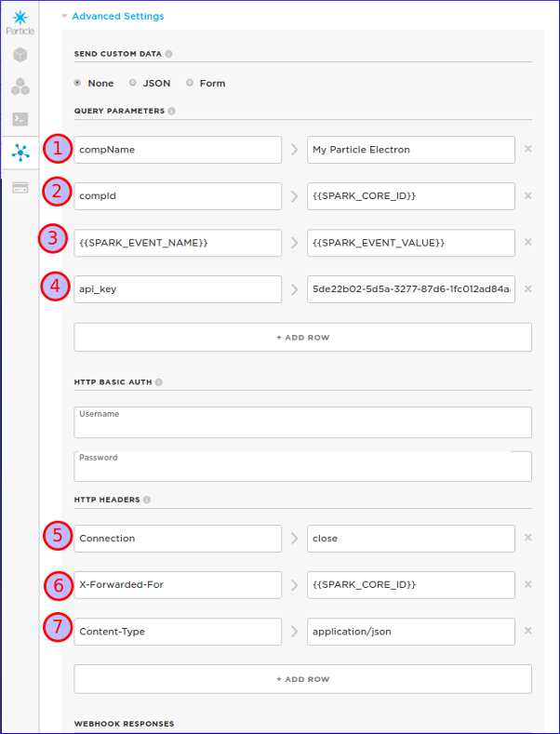The width and height of the screenshot is (560, 734).
Task: Add a row under HTTP Headers
Action: [302, 679]
